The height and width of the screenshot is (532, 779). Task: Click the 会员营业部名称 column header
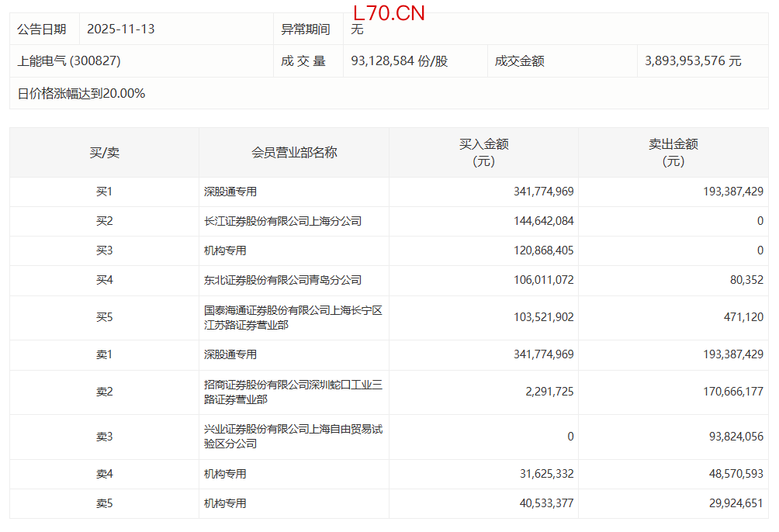tap(294, 153)
